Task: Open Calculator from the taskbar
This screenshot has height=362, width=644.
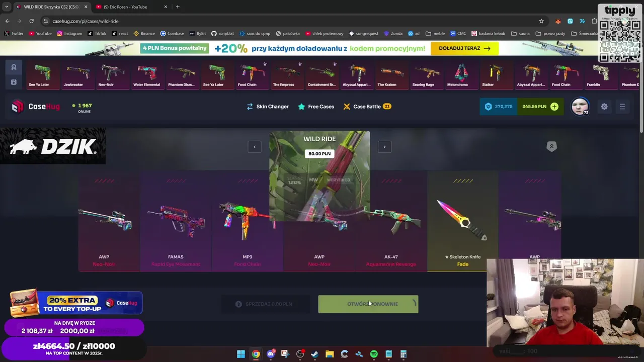Action: 403,354
